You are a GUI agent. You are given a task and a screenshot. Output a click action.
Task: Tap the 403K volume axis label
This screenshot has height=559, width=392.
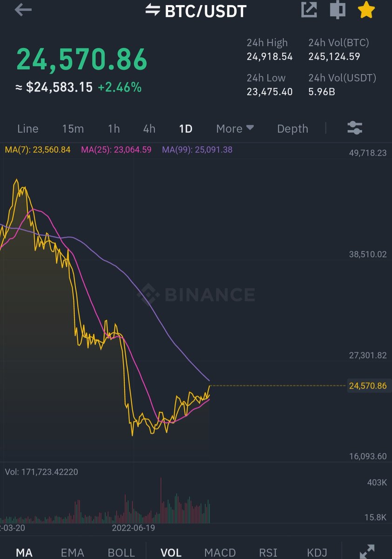click(377, 483)
